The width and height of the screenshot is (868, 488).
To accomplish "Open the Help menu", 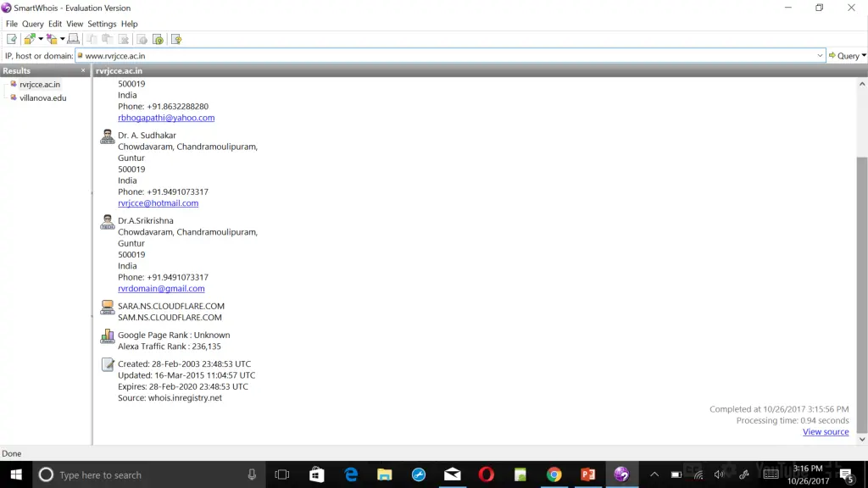I will [x=129, y=24].
